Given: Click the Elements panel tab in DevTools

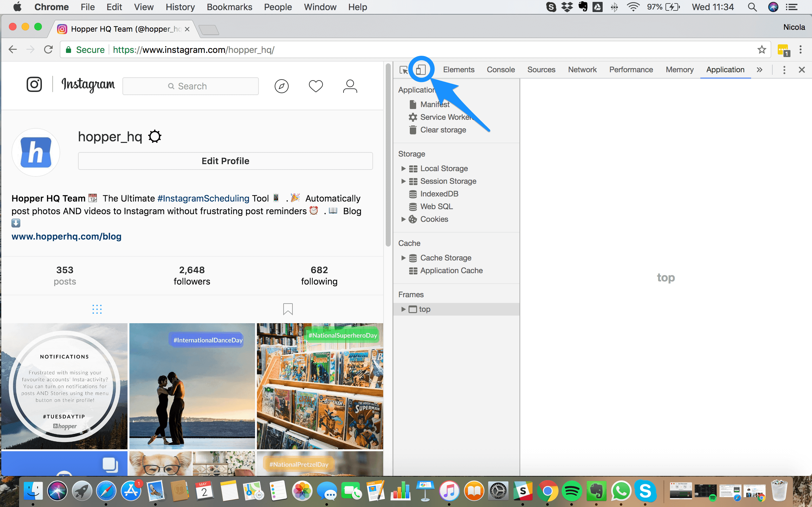Looking at the screenshot, I should click(x=458, y=69).
